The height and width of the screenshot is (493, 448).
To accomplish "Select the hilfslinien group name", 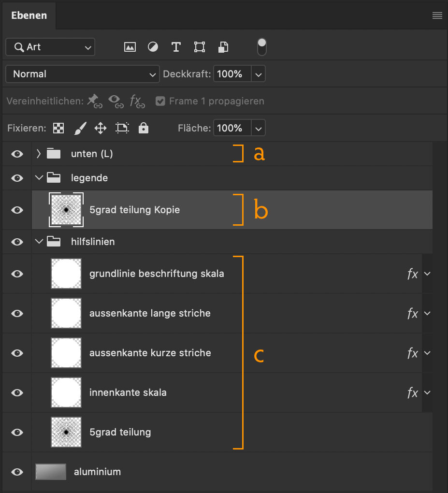I will point(93,242).
